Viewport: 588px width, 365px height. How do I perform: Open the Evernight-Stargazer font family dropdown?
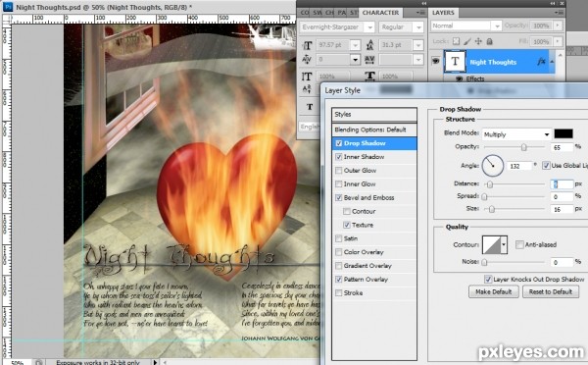point(369,27)
